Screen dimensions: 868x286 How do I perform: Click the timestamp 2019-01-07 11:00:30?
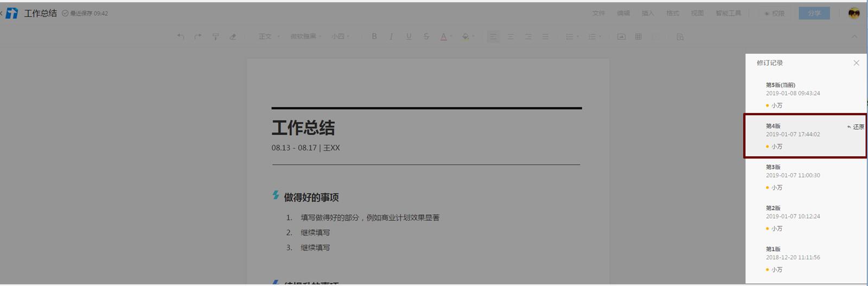coord(793,175)
